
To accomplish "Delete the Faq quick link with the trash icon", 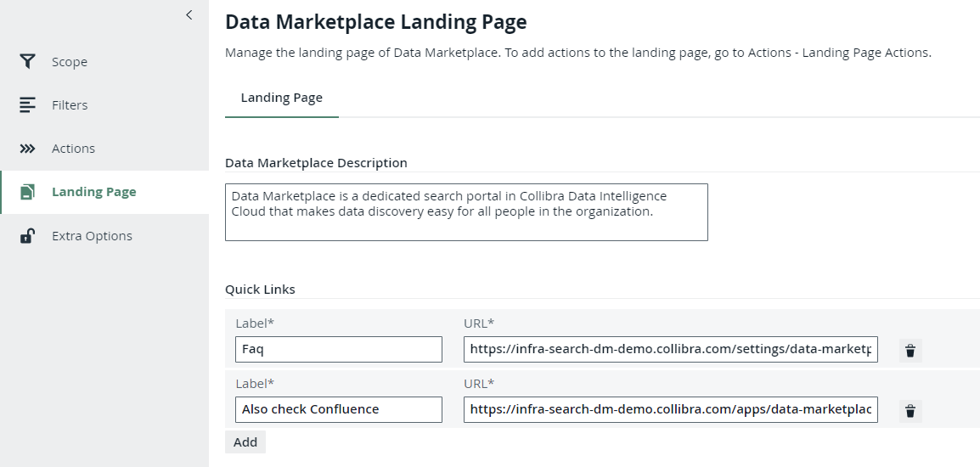I will (x=910, y=351).
